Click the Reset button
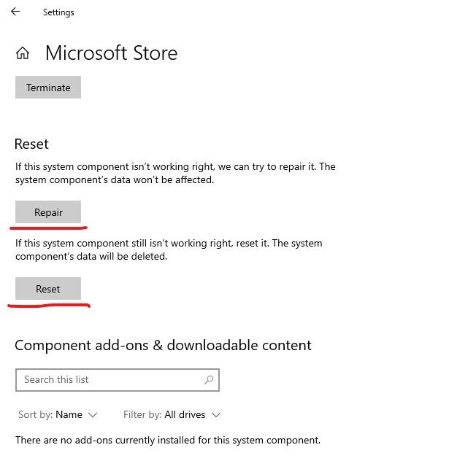This screenshot has width=476, height=461. tap(48, 288)
